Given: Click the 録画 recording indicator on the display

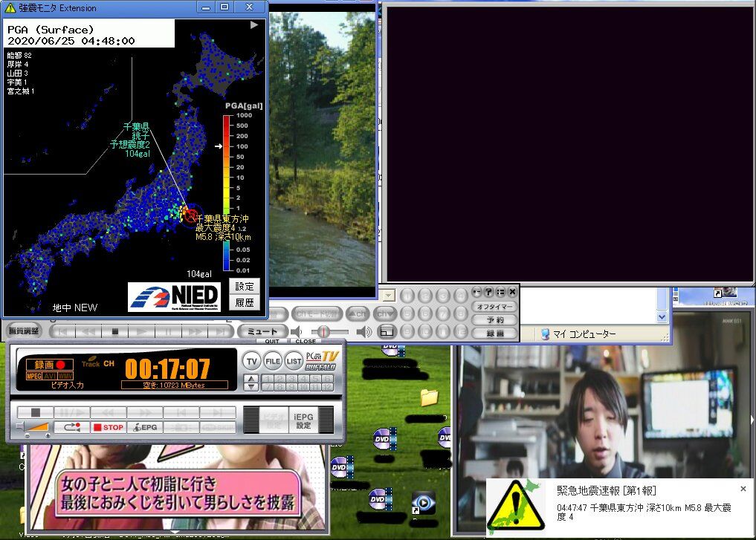Looking at the screenshot, I should [x=50, y=365].
